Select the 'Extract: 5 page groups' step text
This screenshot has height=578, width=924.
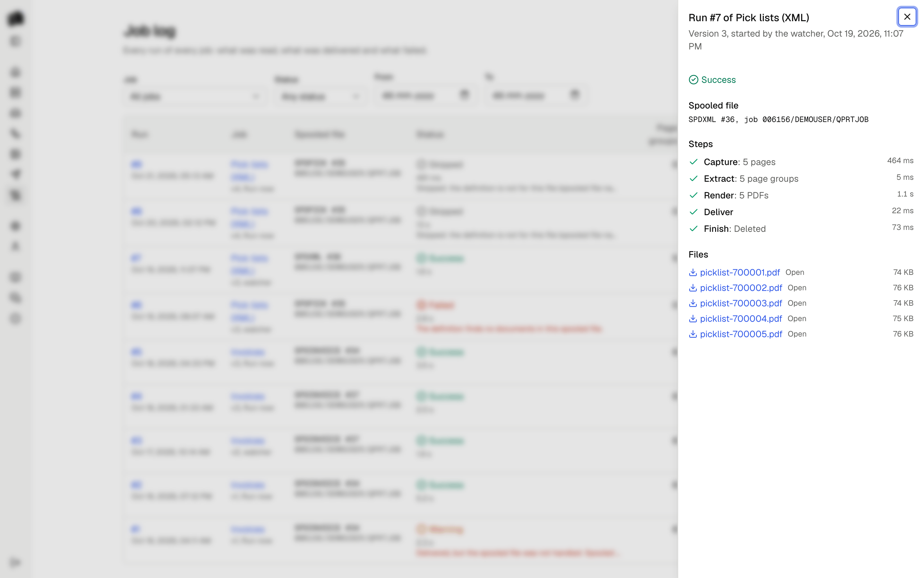pyautogui.click(x=751, y=179)
